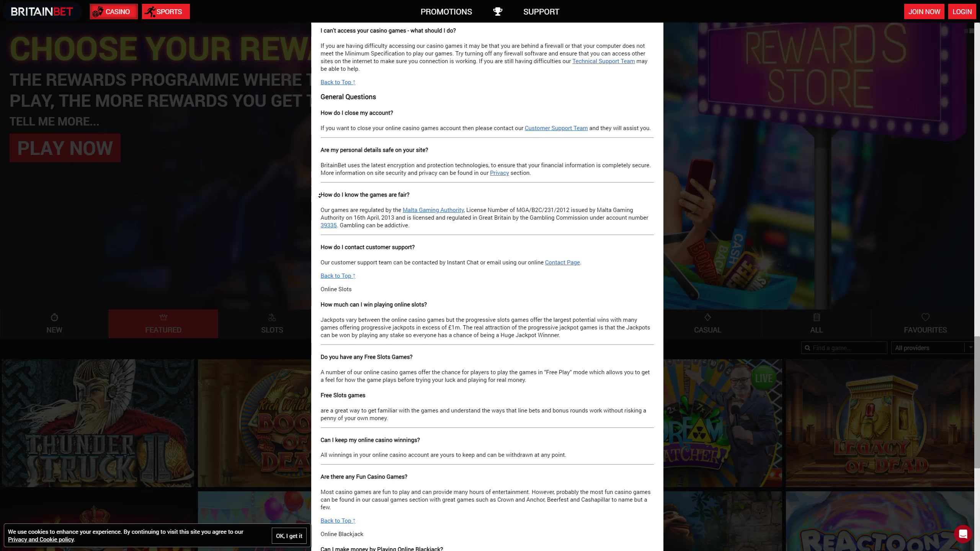Accept cookies with OK, I get it
980x551 pixels.
click(x=289, y=536)
